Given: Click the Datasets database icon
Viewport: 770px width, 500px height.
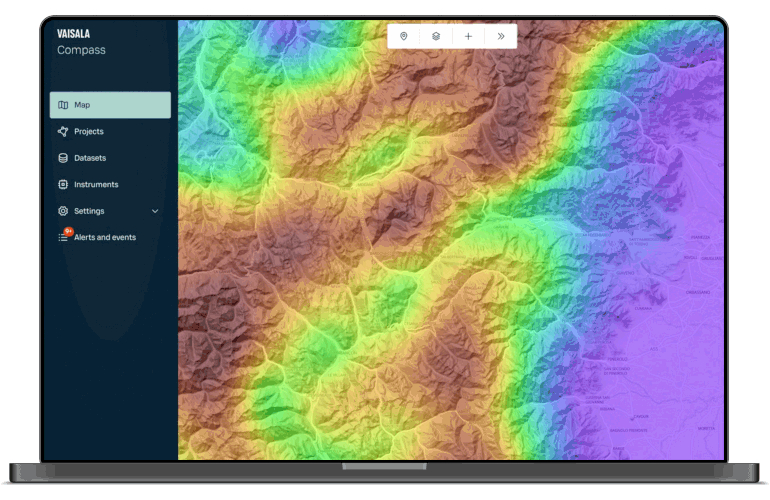Looking at the screenshot, I should click(x=63, y=158).
